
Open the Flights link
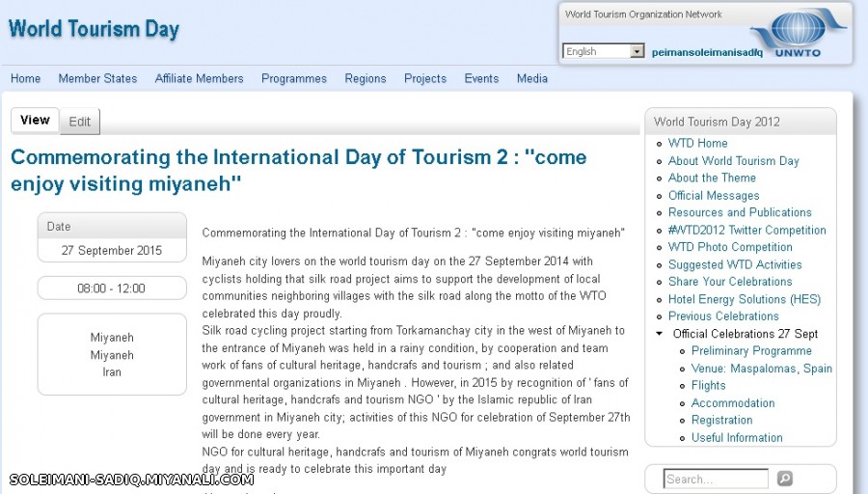[x=708, y=385]
